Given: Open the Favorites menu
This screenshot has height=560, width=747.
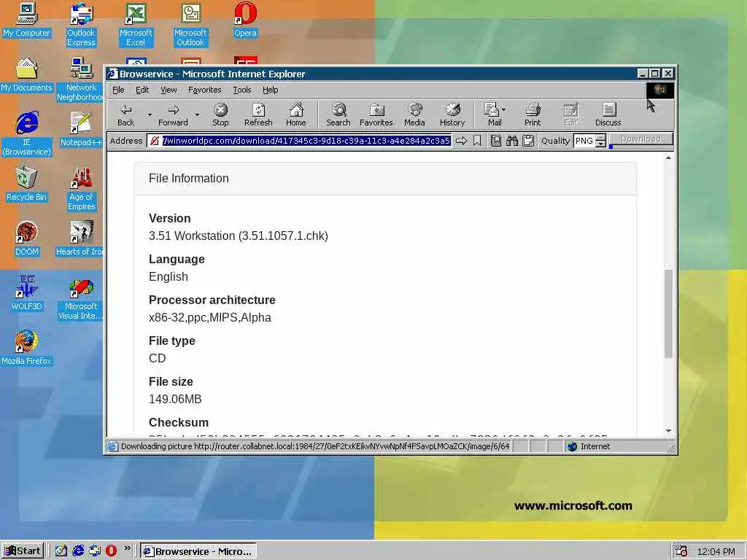Looking at the screenshot, I should tap(204, 90).
